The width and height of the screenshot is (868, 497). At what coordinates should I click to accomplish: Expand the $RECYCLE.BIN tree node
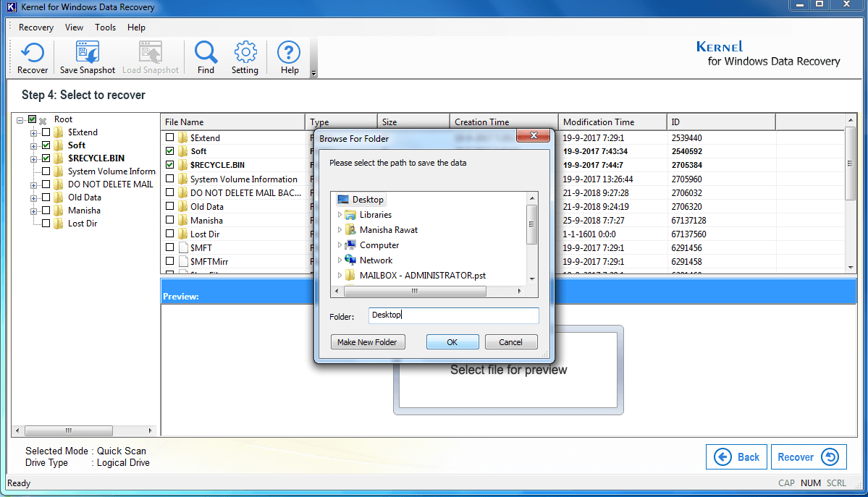click(x=34, y=159)
